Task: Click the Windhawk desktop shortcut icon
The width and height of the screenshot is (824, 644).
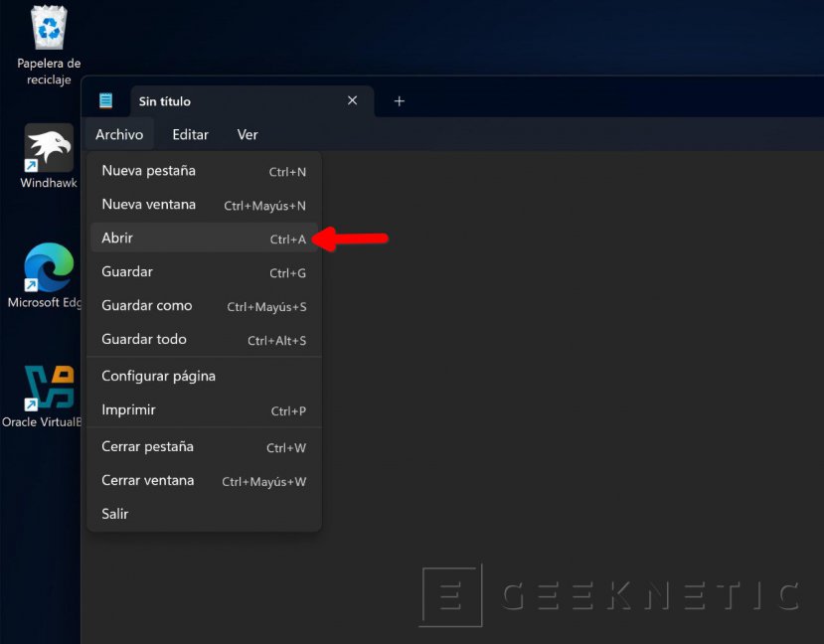Action: point(49,148)
